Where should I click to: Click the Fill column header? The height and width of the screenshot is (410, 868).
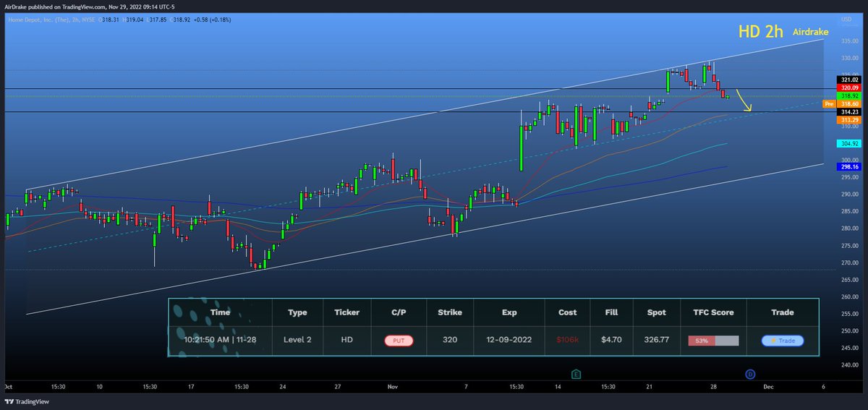click(611, 312)
